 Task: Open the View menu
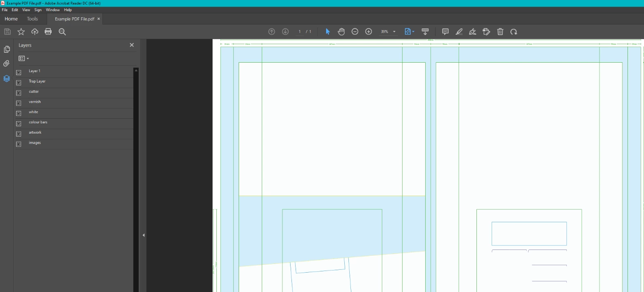(x=26, y=10)
